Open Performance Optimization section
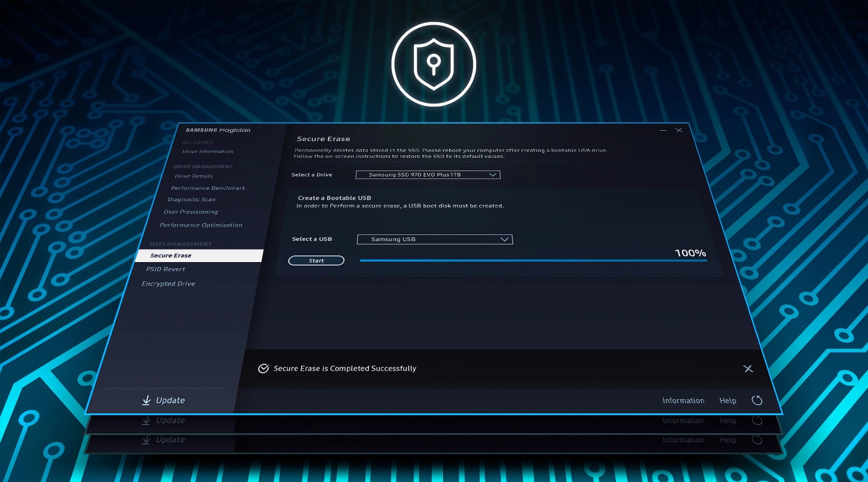Viewport: 868px width, 482px height. [x=201, y=225]
